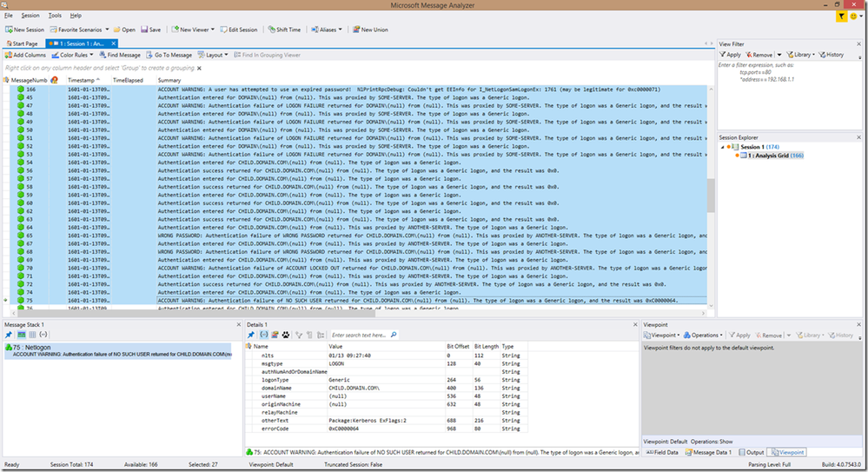This screenshot has height=472, width=868.
Task: Open the Tools menu
Action: 55,16
